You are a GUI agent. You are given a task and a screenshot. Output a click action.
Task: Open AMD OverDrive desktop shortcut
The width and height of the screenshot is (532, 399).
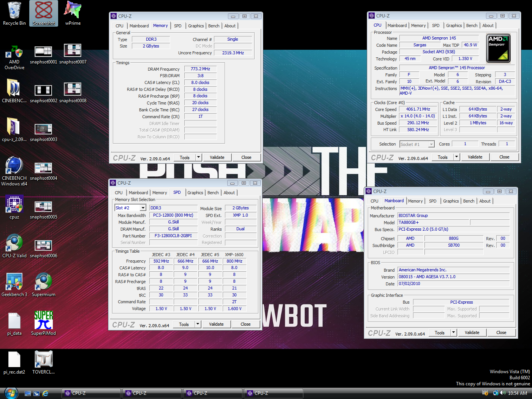pyautogui.click(x=14, y=58)
